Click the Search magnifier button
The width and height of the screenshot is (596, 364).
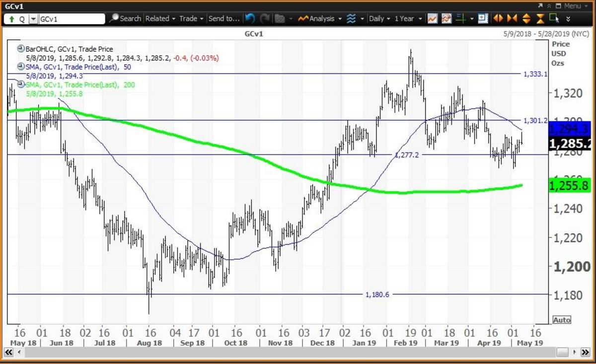point(125,18)
